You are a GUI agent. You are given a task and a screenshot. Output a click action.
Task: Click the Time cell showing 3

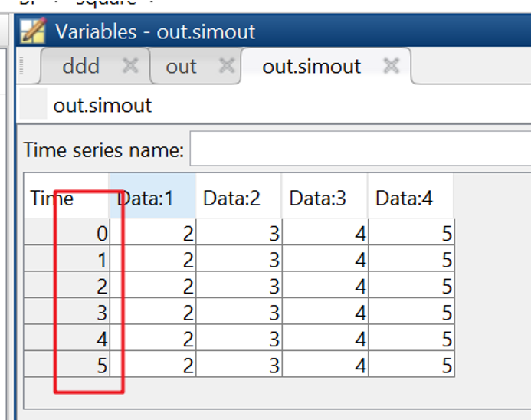[x=67, y=313]
